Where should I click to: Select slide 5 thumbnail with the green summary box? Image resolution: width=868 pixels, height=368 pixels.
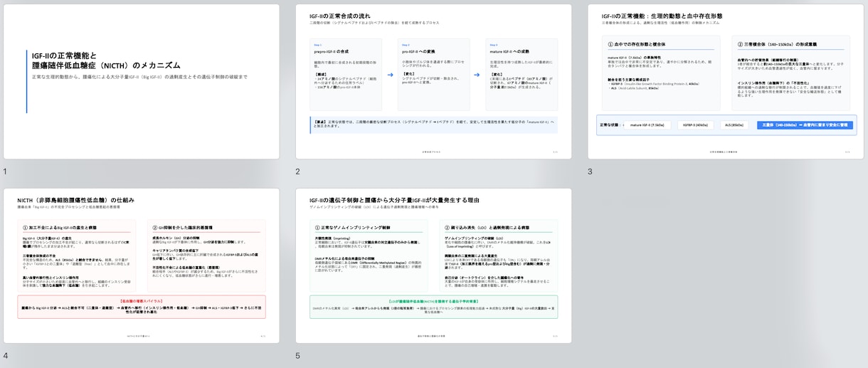point(433,266)
